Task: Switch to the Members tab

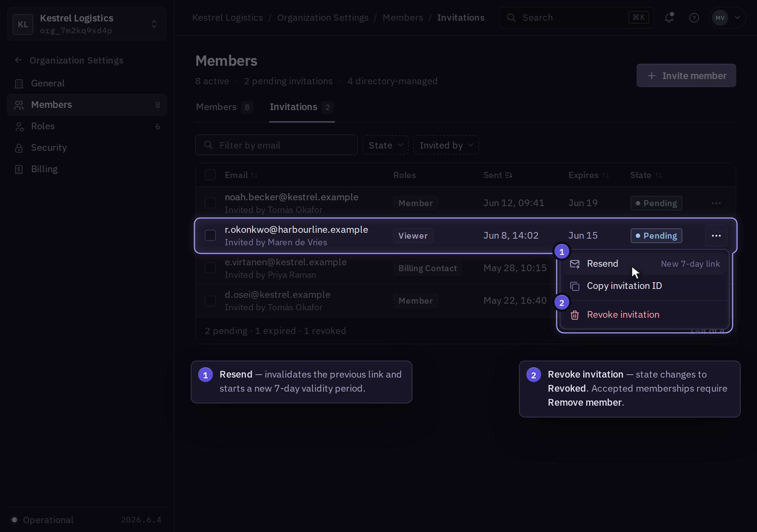Action: point(224,107)
